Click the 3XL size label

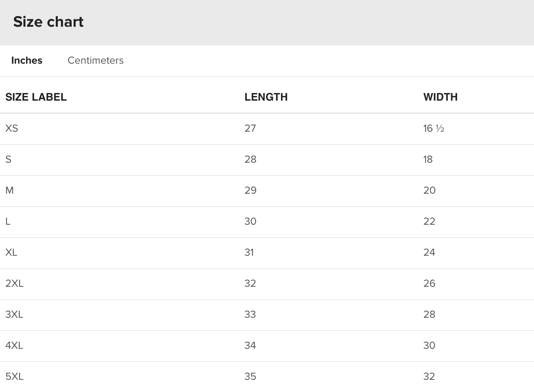point(14,314)
